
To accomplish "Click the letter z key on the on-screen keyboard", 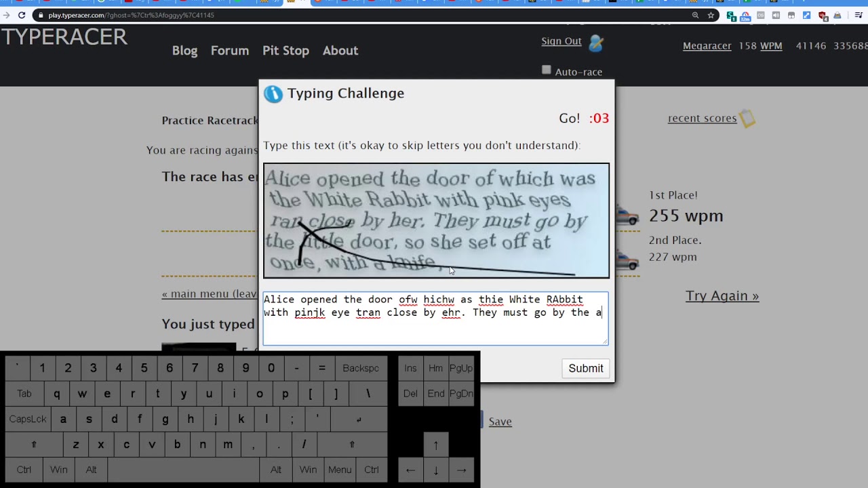I will tap(76, 444).
